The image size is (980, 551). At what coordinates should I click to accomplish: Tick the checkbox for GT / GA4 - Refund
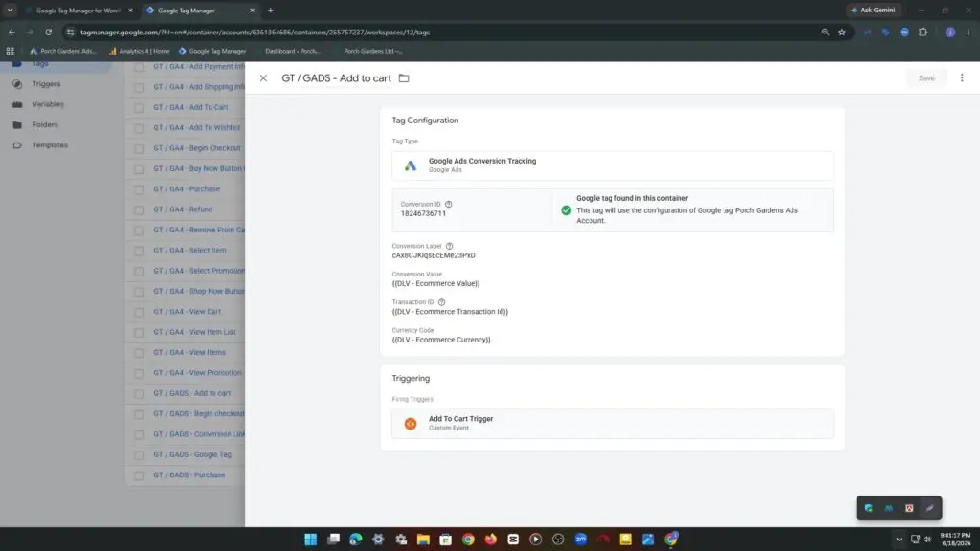click(x=139, y=209)
